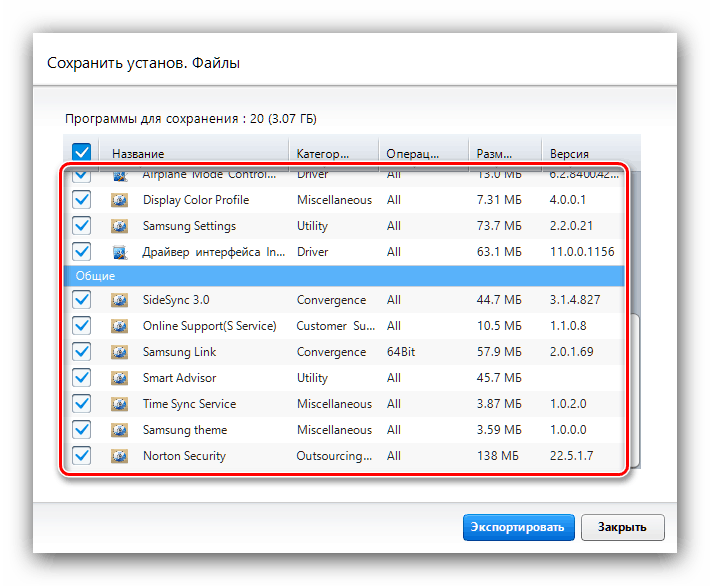Click the Norton Security program icon
The width and height of the screenshot is (710, 586).
tap(120, 456)
